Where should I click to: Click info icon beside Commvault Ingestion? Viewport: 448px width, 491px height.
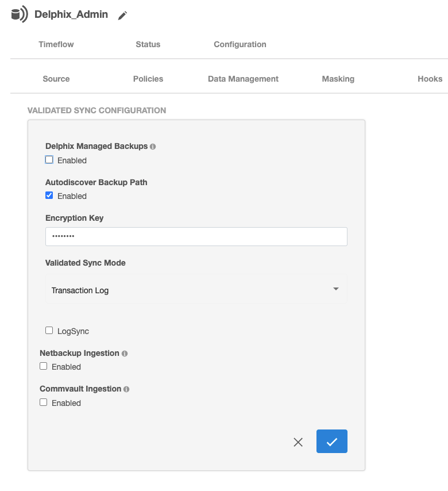point(126,389)
